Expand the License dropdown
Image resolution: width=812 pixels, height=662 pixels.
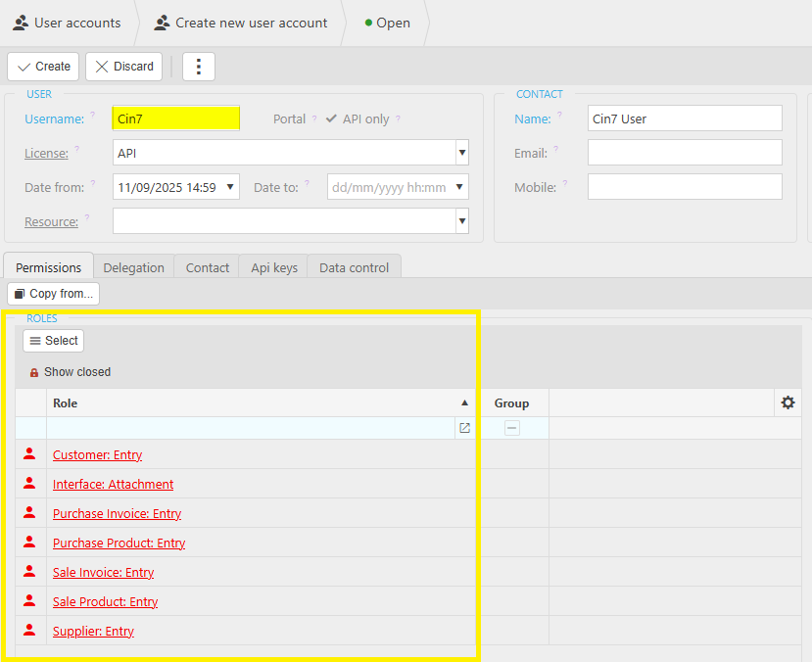point(461,153)
